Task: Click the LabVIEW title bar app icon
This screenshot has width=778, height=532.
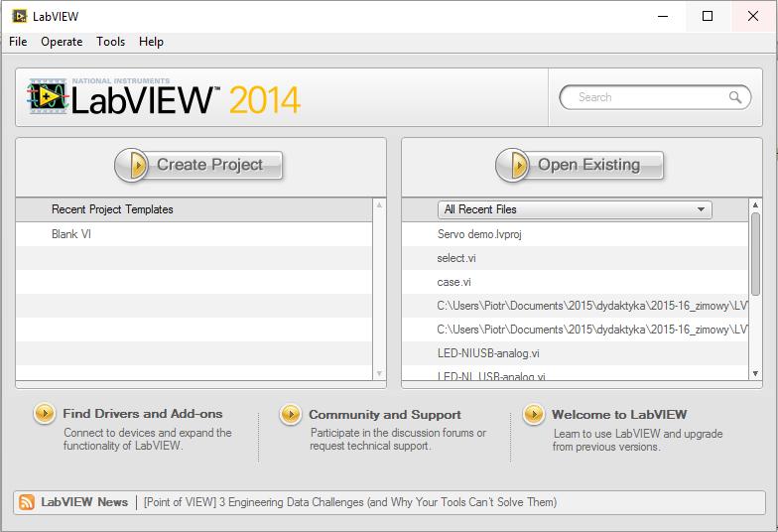Action: coord(20,16)
